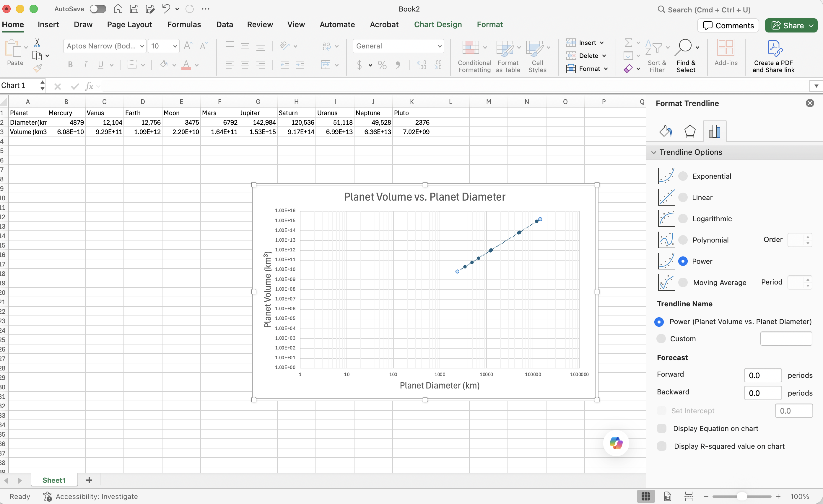
Task: Click the Increase Font Size icon
Action: [x=188, y=46]
